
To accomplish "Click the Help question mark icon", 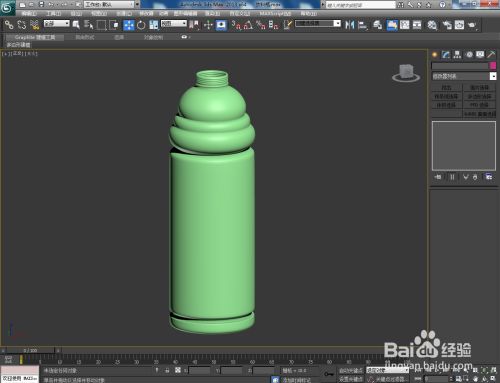I will [442, 5].
